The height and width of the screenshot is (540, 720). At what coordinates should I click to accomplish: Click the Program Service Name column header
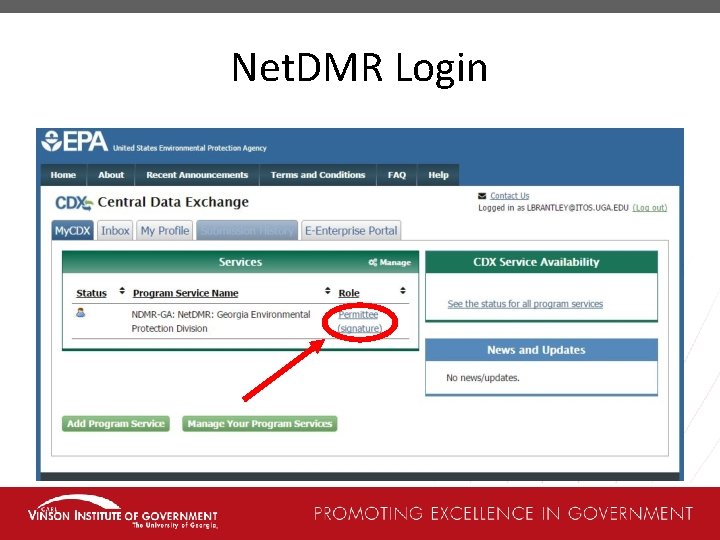[186, 293]
